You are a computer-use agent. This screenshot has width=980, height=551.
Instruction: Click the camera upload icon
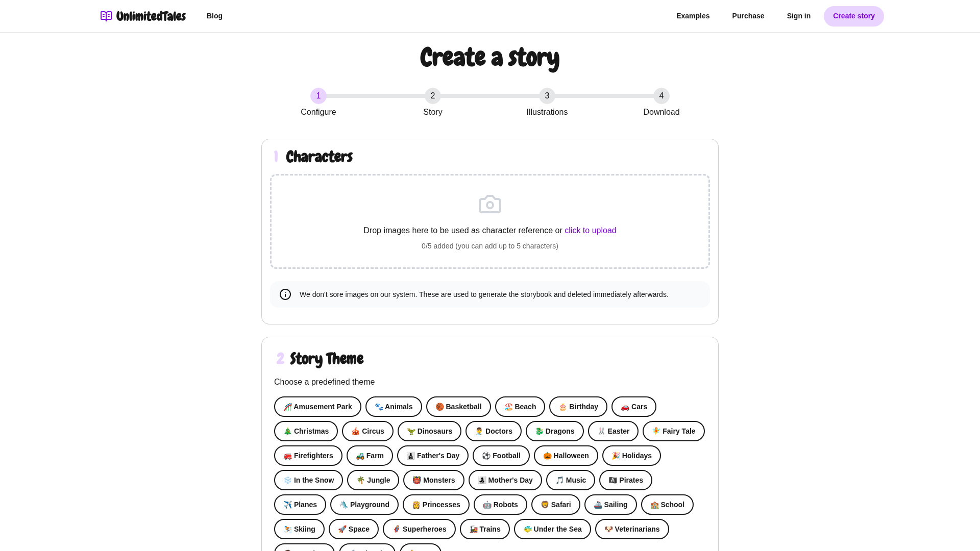tap(490, 205)
